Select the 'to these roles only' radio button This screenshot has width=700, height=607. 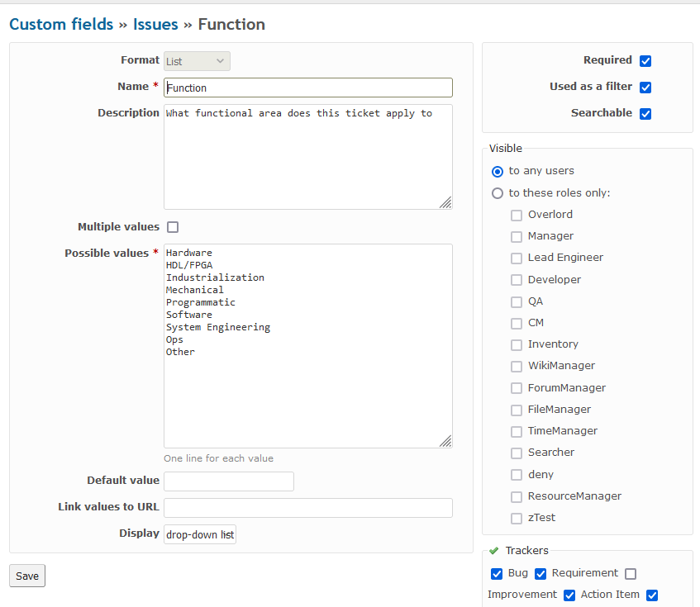coord(498,193)
